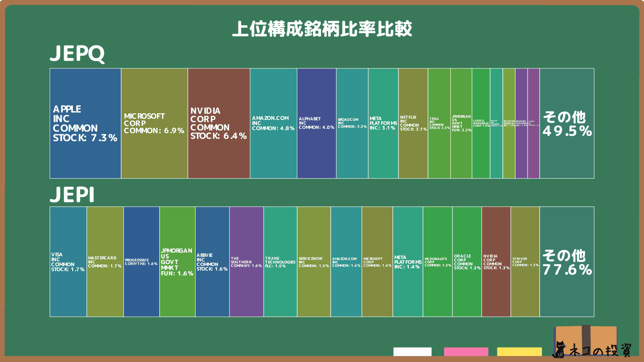
Task: Select the BOOKING HOLDINGS INC 1.3% segment
Action: 521,122
